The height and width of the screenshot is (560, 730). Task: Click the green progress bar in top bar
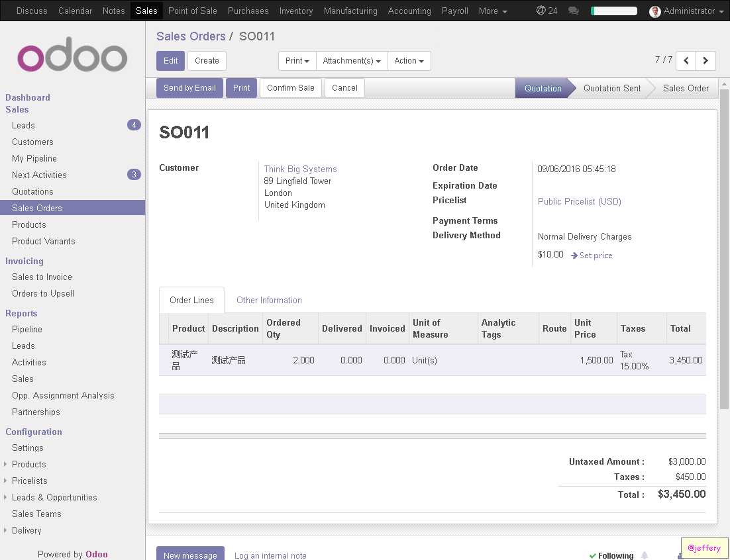[x=613, y=11]
